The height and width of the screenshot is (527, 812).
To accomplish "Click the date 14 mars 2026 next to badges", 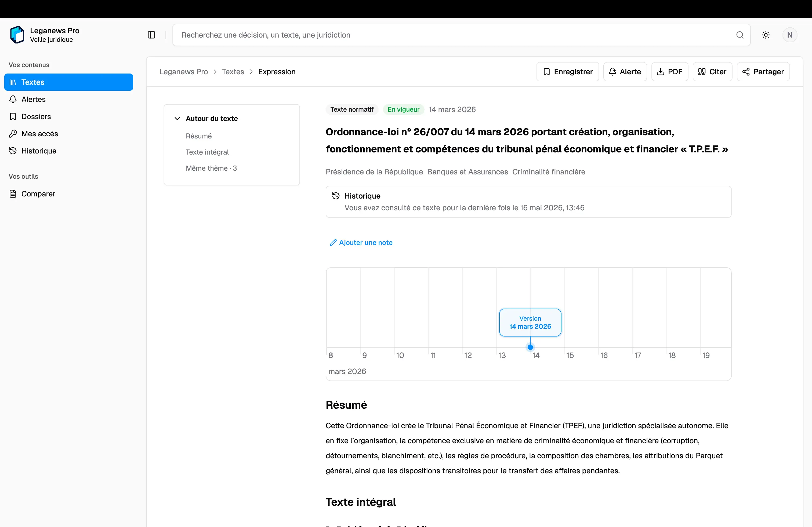I will pos(452,109).
